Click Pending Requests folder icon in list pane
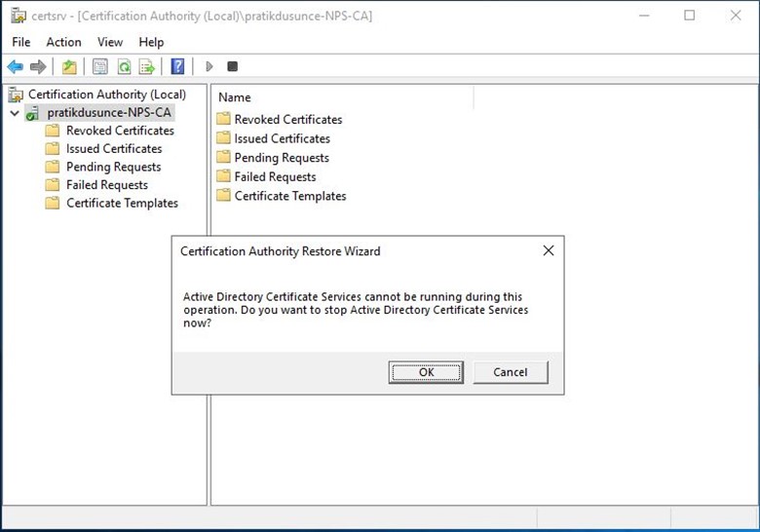Image resolution: width=760 pixels, height=532 pixels. coord(223,157)
